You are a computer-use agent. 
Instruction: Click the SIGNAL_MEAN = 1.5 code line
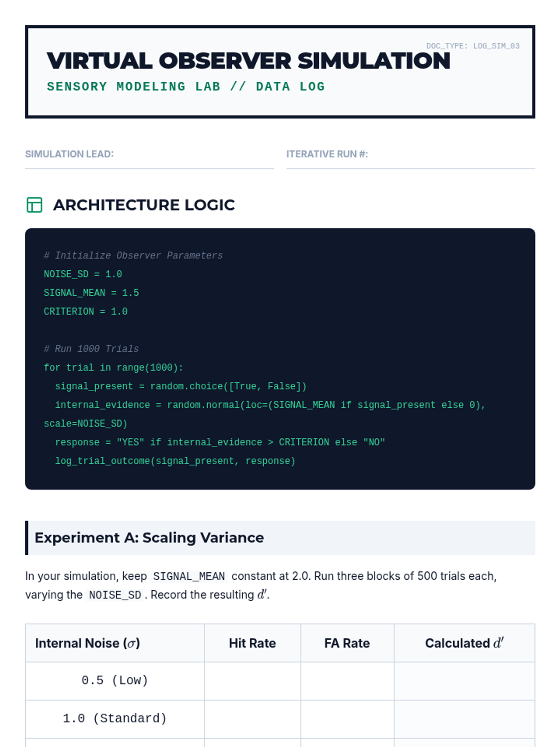(x=91, y=293)
